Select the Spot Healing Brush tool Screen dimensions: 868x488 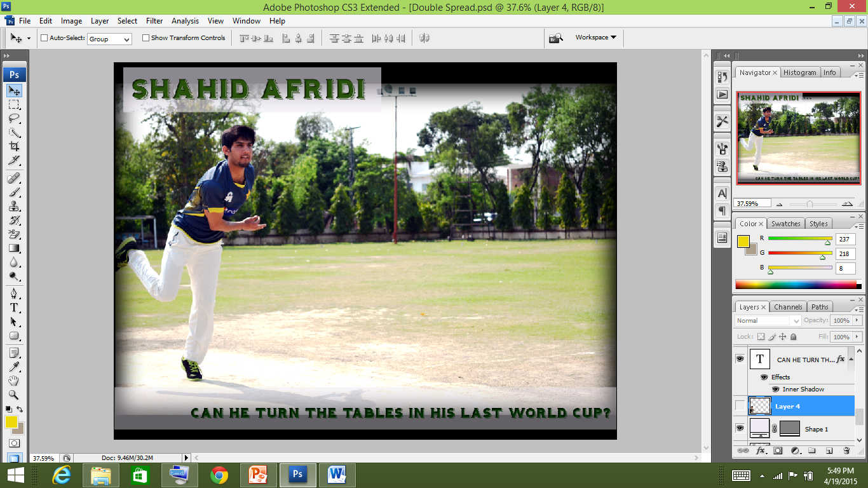tap(14, 178)
